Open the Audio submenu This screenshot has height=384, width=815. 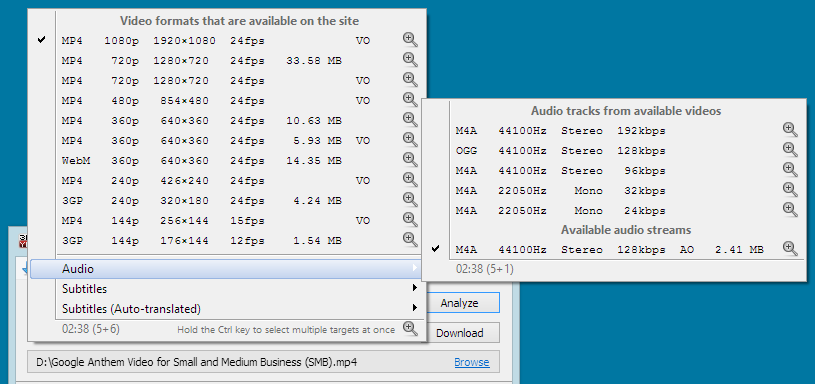227,269
